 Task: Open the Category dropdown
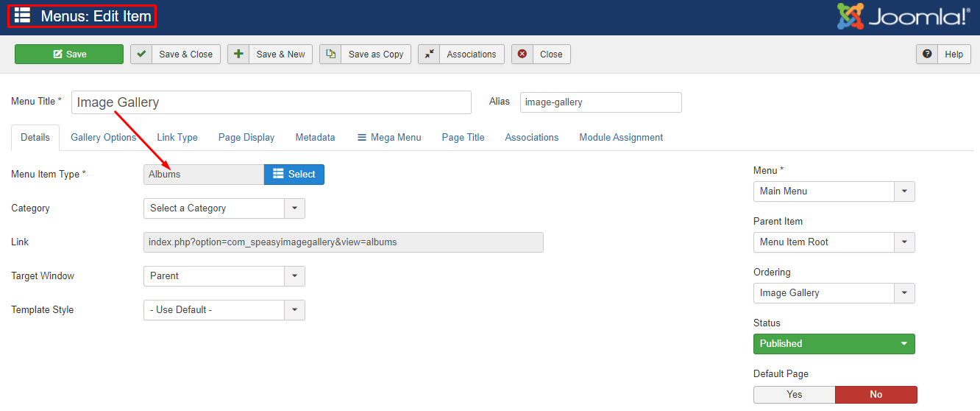pyautogui.click(x=224, y=208)
